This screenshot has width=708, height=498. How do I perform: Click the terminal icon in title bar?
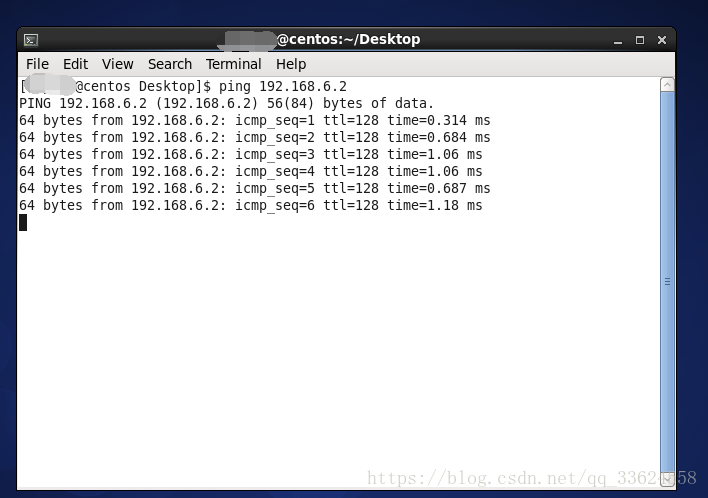tap(31, 40)
